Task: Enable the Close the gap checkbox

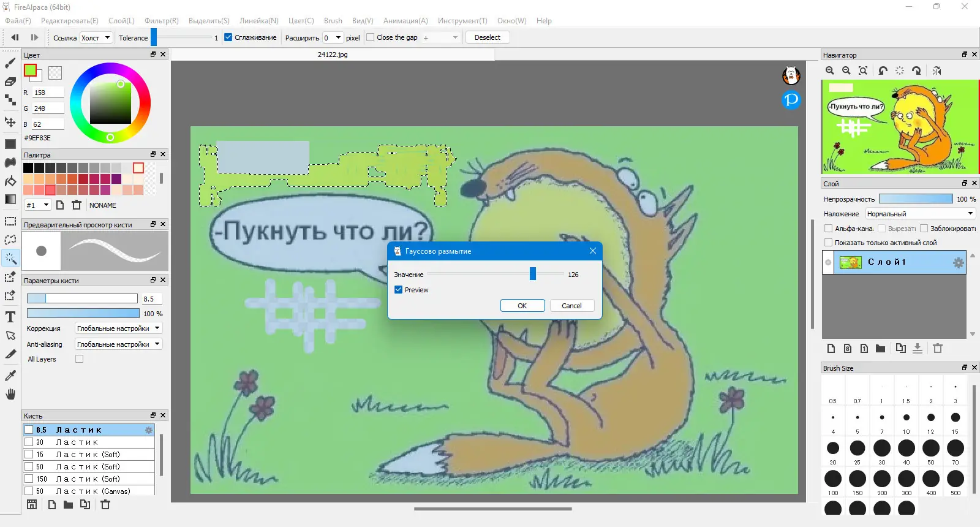Action: click(x=370, y=37)
